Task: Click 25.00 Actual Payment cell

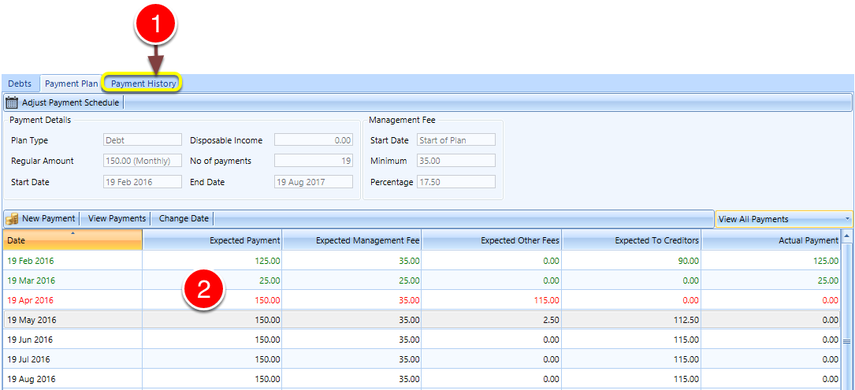Action: coord(771,280)
